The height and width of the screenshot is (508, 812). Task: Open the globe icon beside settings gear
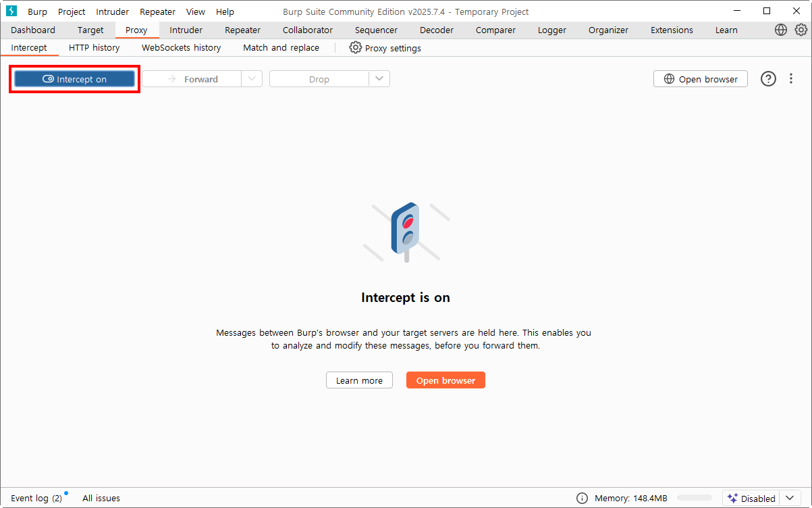(x=781, y=30)
